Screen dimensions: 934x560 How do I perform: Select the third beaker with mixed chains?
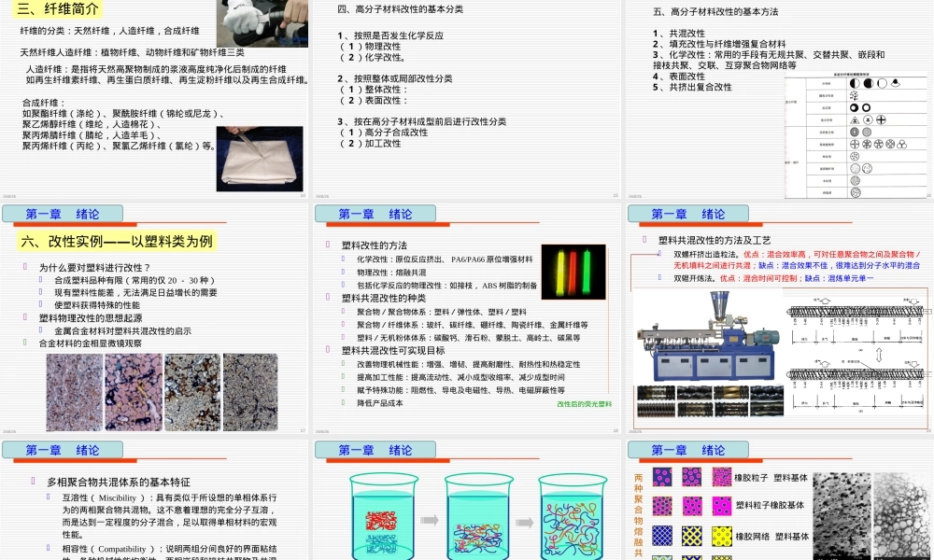pos(573,516)
